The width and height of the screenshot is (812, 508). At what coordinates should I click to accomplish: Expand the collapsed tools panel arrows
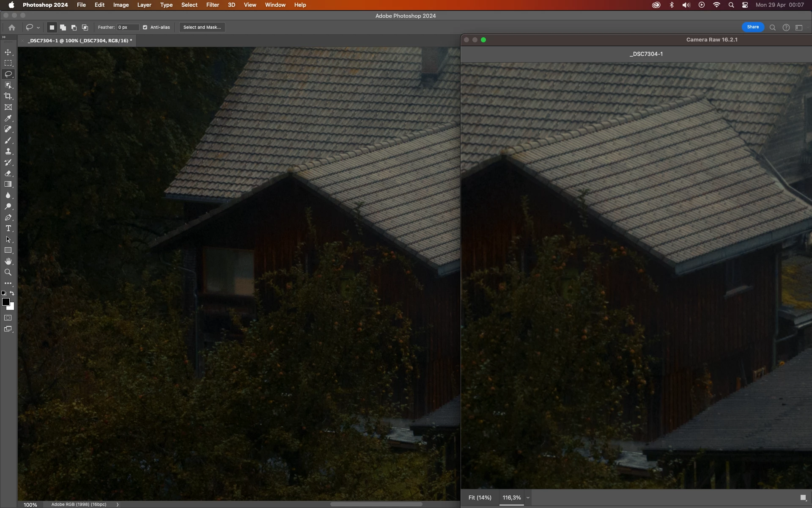pos(4,37)
